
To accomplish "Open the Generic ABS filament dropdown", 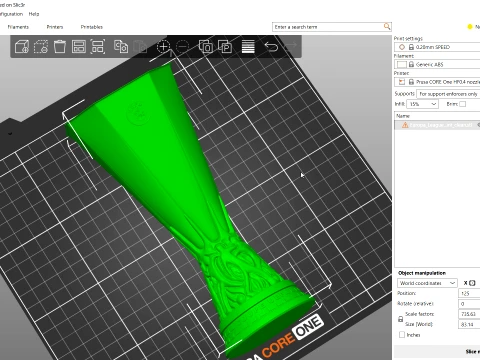I will pyautogui.click(x=437, y=64).
